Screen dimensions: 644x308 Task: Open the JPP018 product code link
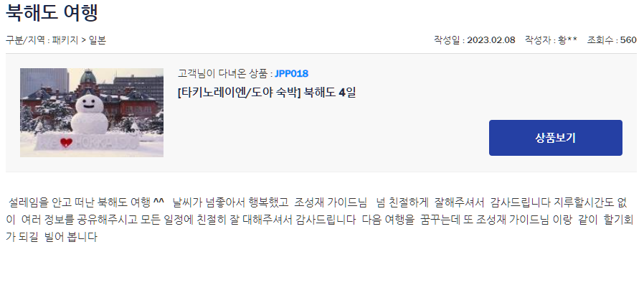292,74
